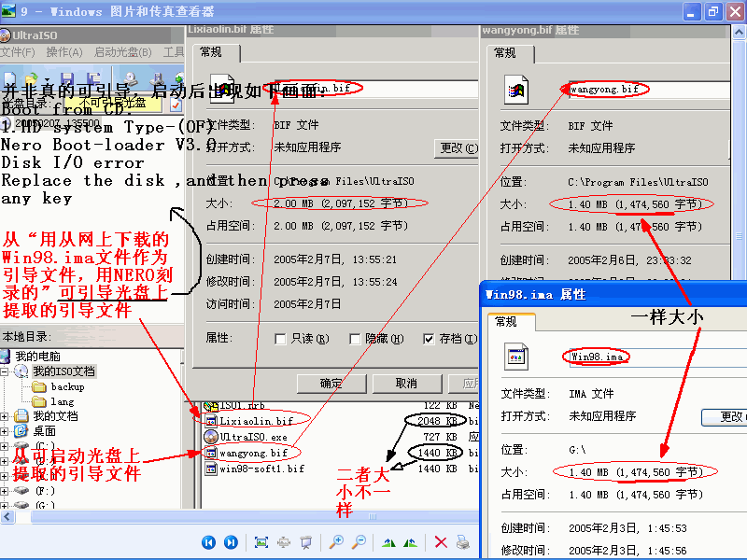Uncheck the 存档(I) archive checkbox

point(429,339)
